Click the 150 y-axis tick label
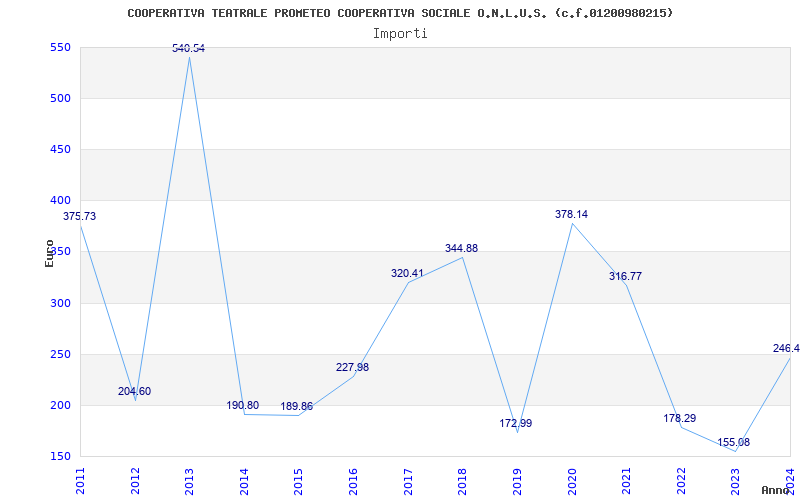800x500 pixels. tap(60, 457)
